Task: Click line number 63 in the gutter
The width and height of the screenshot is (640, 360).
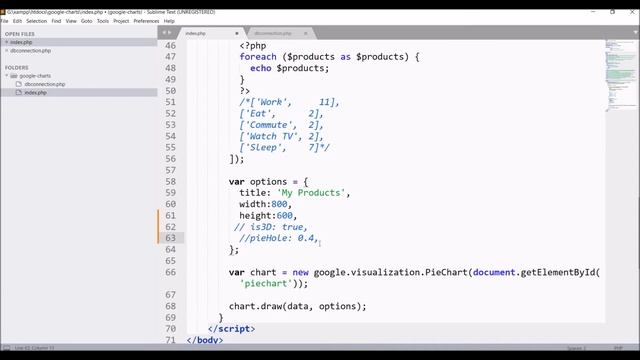Action: (170, 238)
